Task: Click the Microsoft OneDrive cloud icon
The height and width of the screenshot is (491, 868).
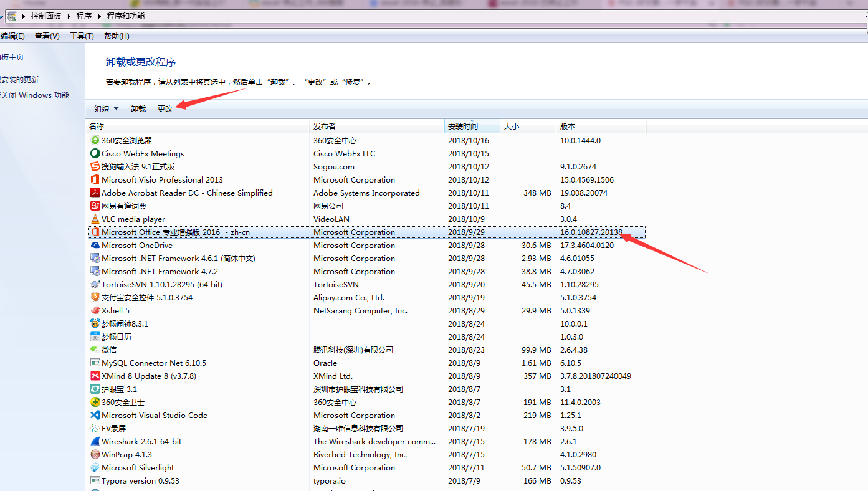Action: coord(95,245)
